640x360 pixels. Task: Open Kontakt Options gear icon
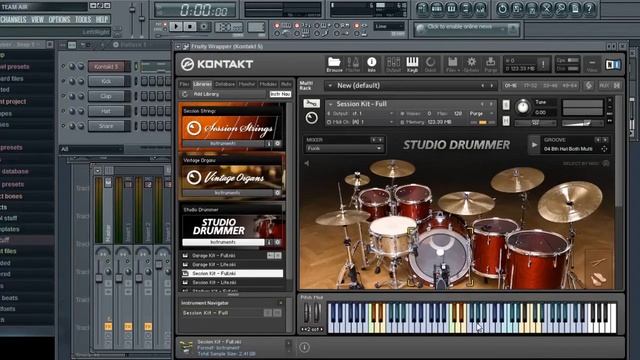pyautogui.click(x=471, y=64)
